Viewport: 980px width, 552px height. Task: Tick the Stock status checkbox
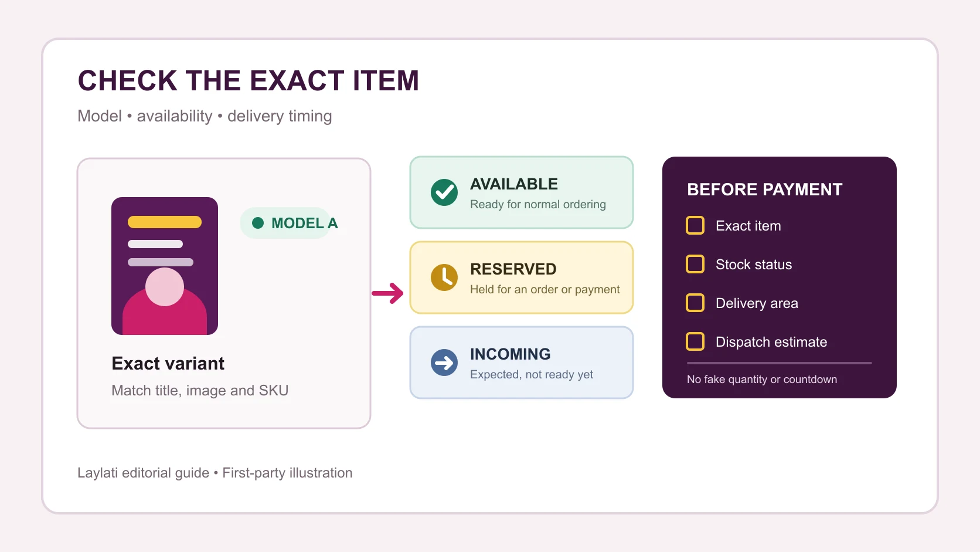(695, 264)
